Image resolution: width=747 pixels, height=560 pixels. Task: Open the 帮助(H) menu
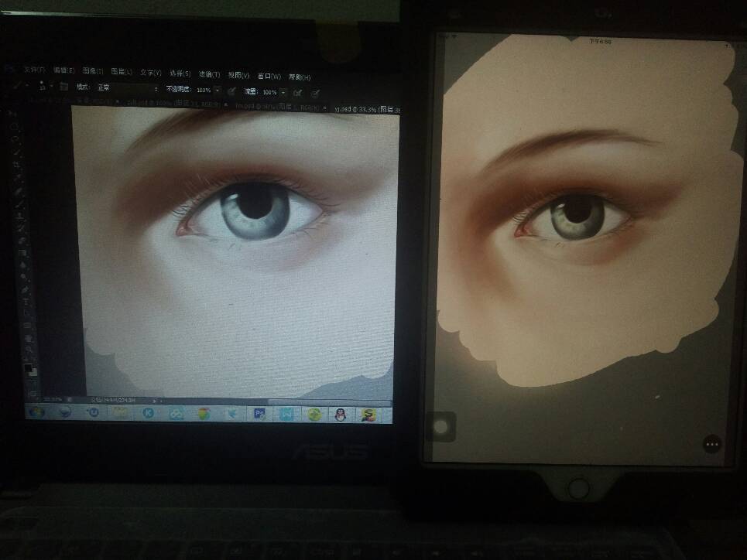[300, 77]
